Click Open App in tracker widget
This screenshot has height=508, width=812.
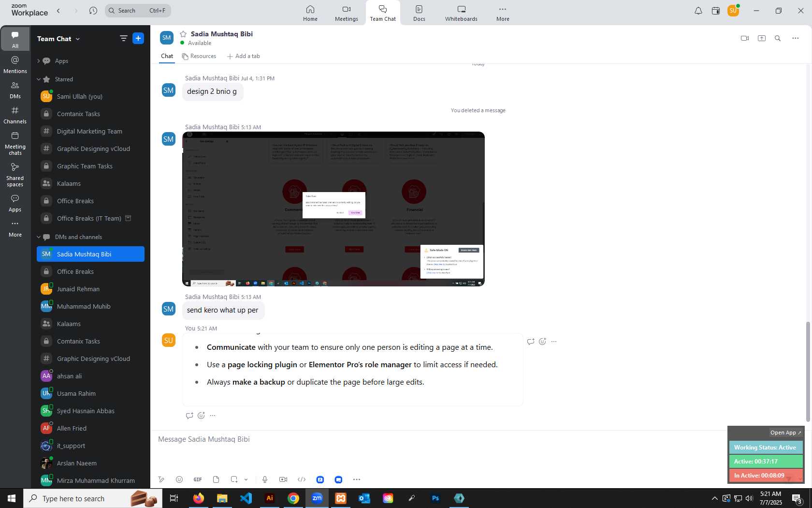[x=785, y=433]
